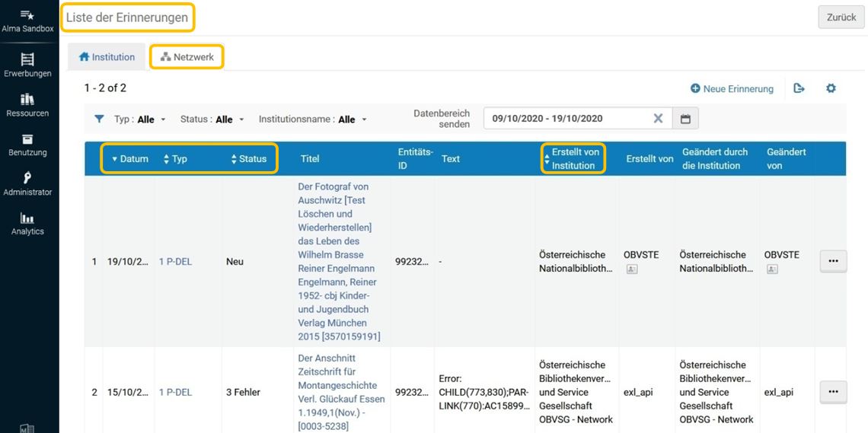Open the Benutzung sidebar menu
Image resolution: width=868 pixels, height=433 pixels.
point(27,145)
